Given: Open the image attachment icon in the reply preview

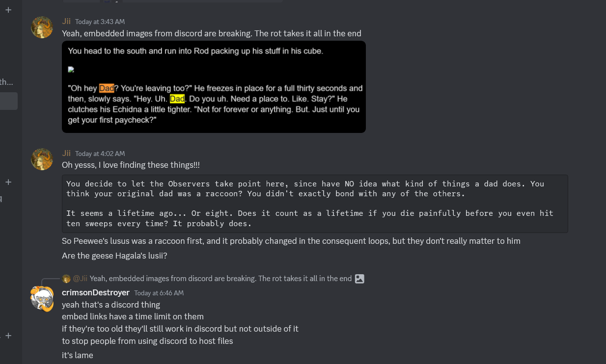Looking at the screenshot, I should pyautogui.click(x=359, y=279).
